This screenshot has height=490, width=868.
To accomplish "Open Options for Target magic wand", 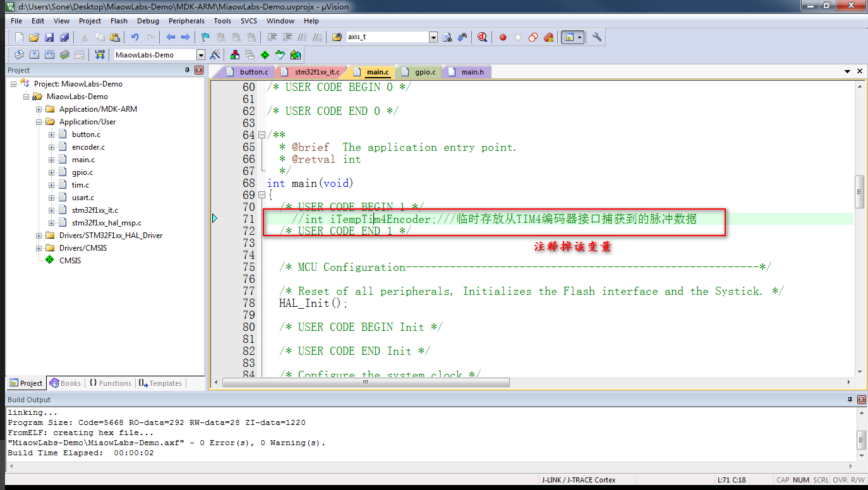I will pyautogui.click(x=215, y=55).
